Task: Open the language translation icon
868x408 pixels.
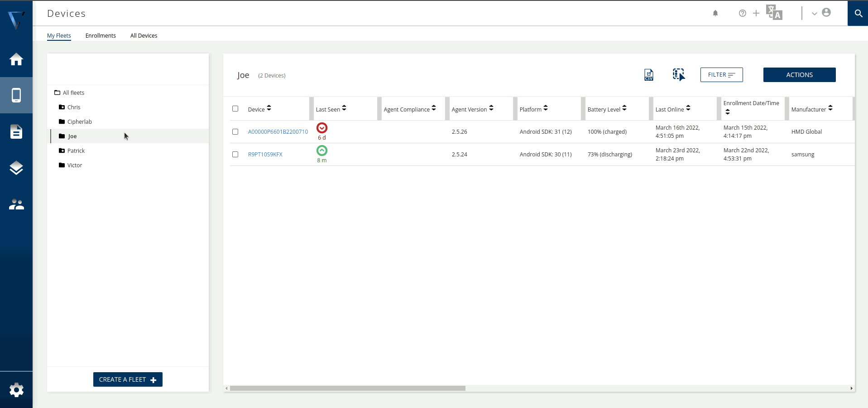Action: point(774,12)
